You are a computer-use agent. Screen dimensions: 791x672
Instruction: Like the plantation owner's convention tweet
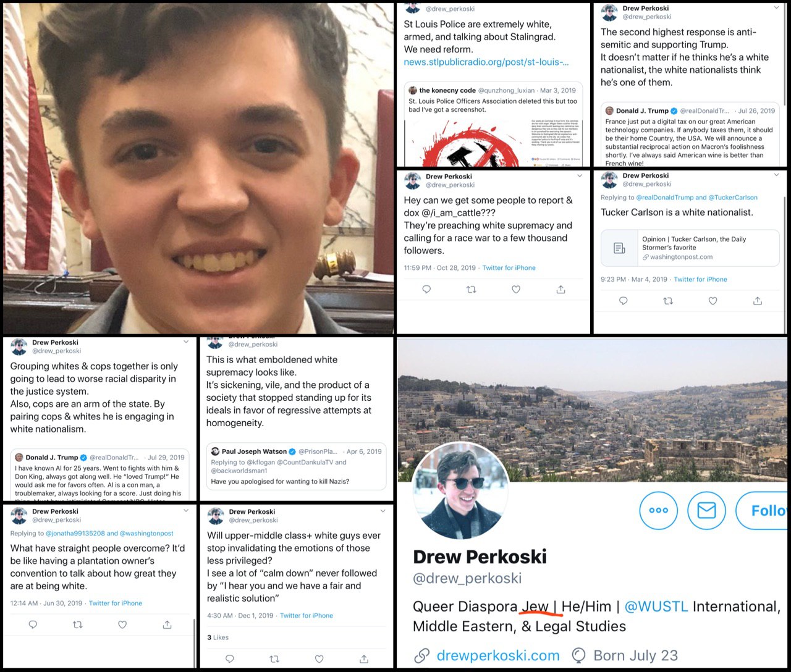pos(122,624)
